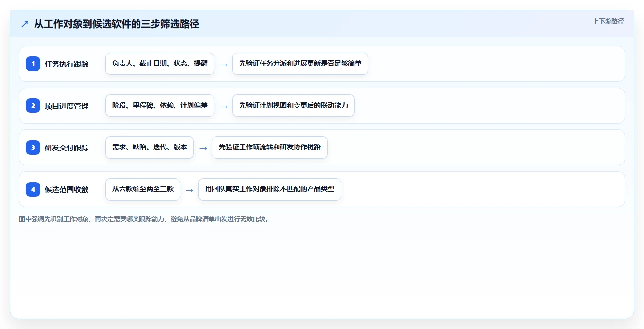Select the 项目进度管理 row label

[x=67, y=106]
